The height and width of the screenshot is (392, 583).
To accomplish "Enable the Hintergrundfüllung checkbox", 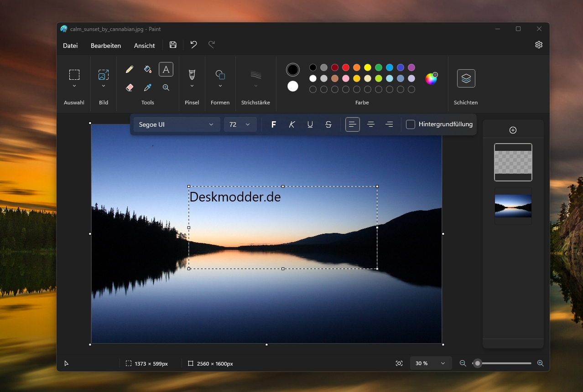I will 411,124.
